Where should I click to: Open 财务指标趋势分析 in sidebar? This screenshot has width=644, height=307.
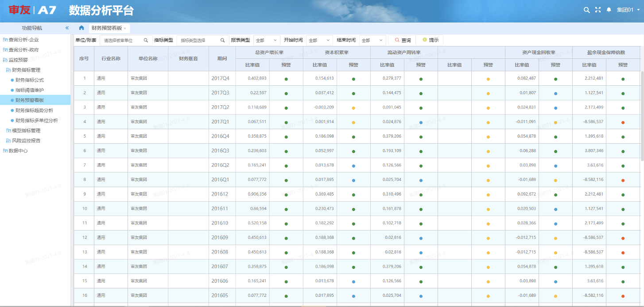[34, 110]
